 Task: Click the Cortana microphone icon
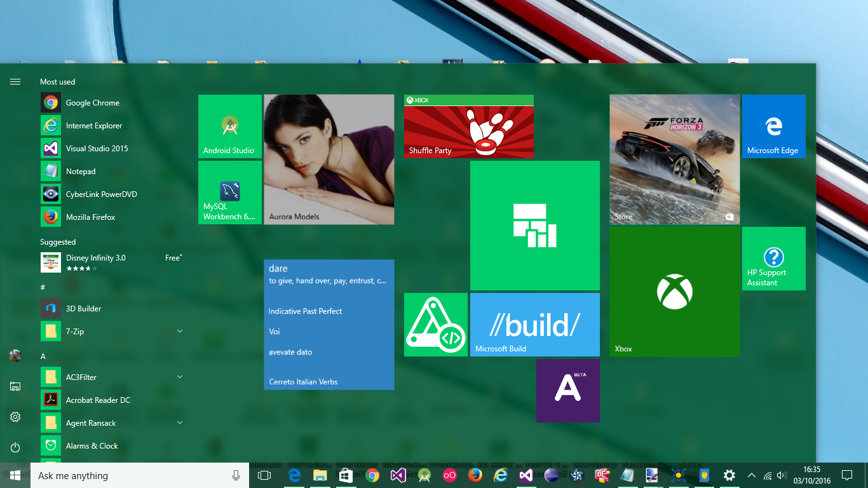click(236, 475)
